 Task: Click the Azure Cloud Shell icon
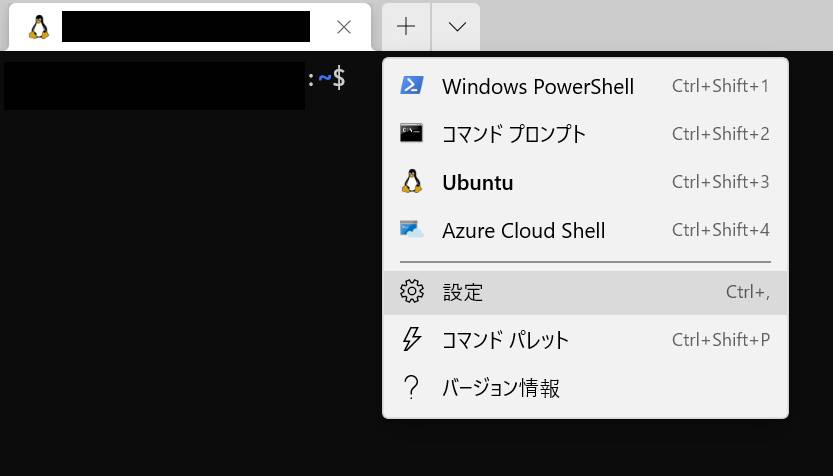pyautogui.click(x=411, y=230)
